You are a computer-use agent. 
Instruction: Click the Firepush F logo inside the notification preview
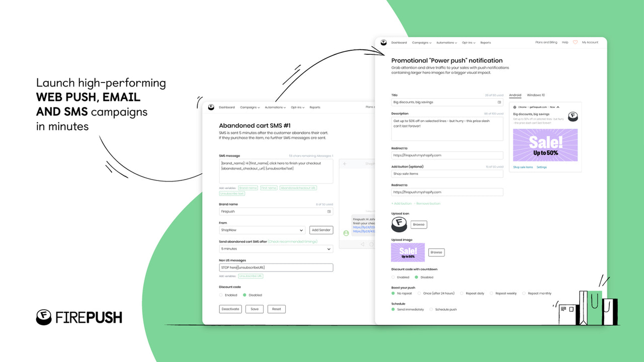[x=573, y=117]
